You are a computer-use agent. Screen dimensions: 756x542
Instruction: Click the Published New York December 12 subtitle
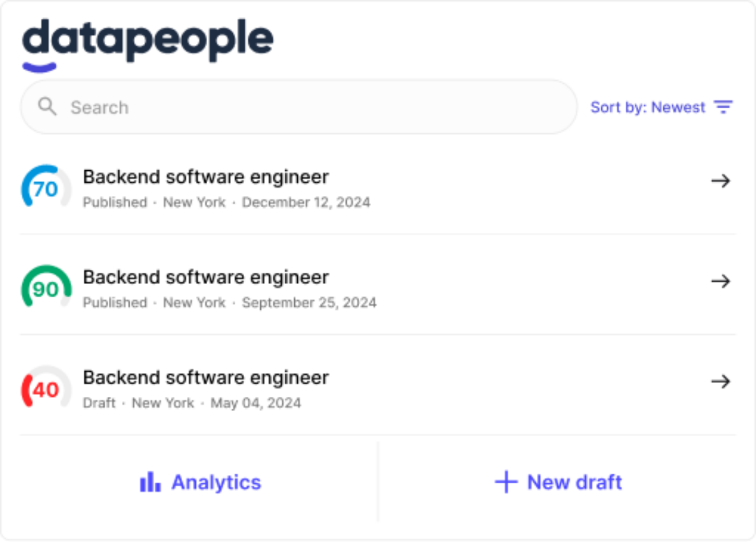[227, 202]
